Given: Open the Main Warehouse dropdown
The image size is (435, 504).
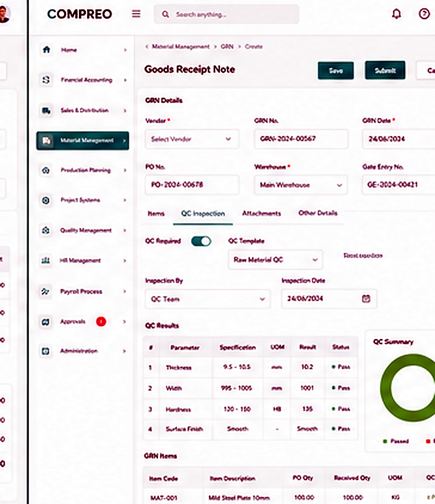Looking at the screenshot, I should point(301,185).
